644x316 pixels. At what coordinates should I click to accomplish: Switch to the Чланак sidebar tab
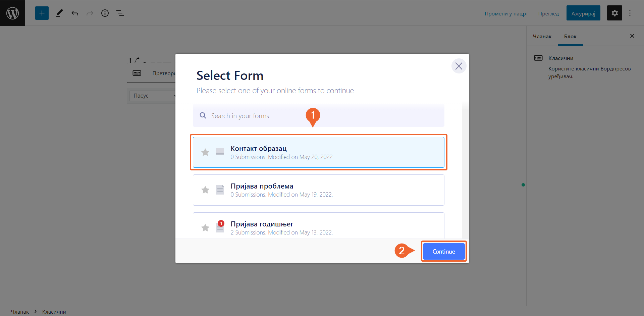tap(542, 37)
